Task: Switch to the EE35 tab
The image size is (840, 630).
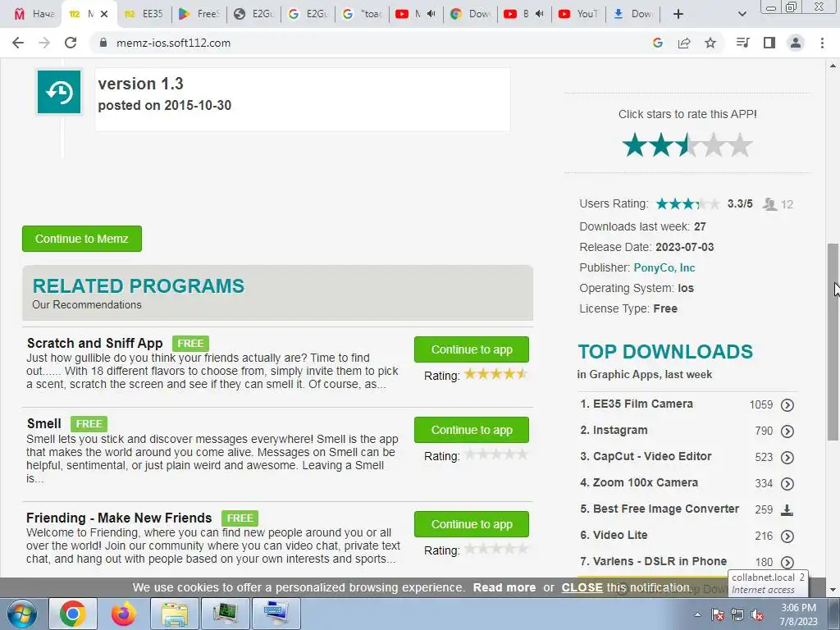Action: pyautogui.click(x=144, y=14)
